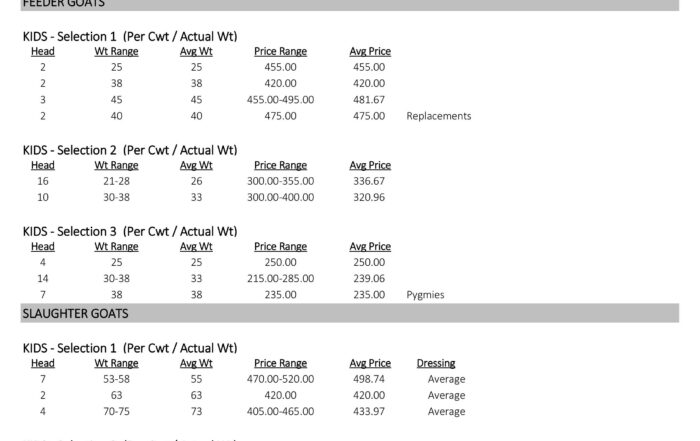Click average price 239.06
Image resolution: width=700 pixels, height=441 pixels.
369,278
